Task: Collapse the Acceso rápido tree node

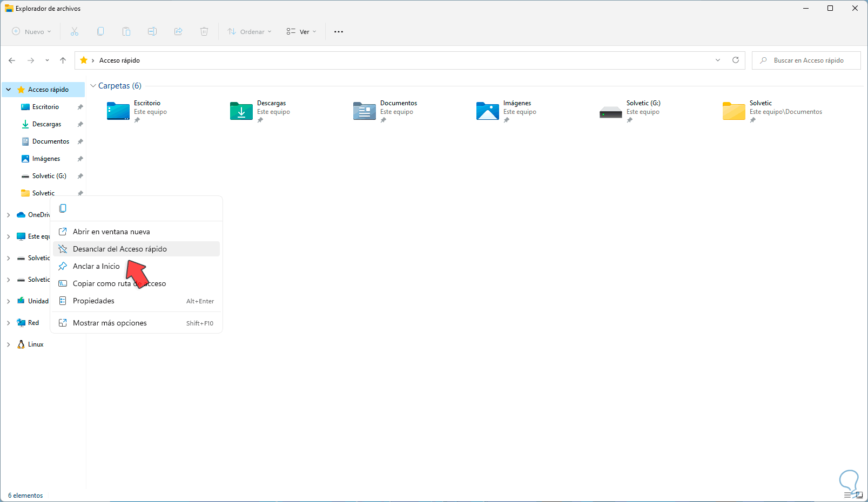Action: coord(9,90)
